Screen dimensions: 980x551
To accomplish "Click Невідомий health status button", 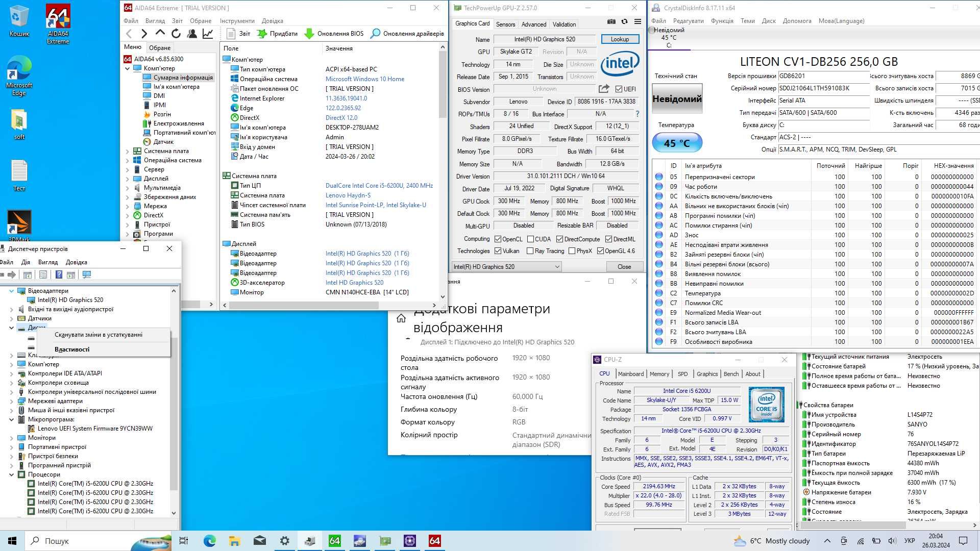I will (677, 99).
